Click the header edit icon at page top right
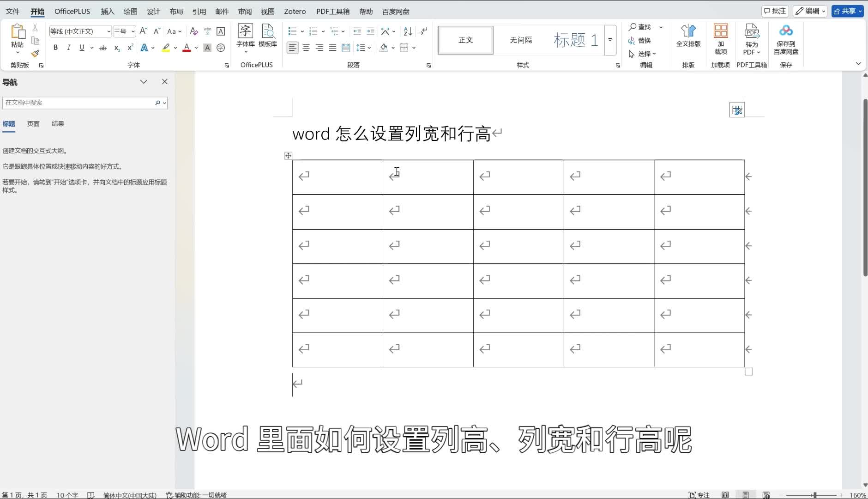Viewport: 868px width, 499px height. [x=737, y=110]
